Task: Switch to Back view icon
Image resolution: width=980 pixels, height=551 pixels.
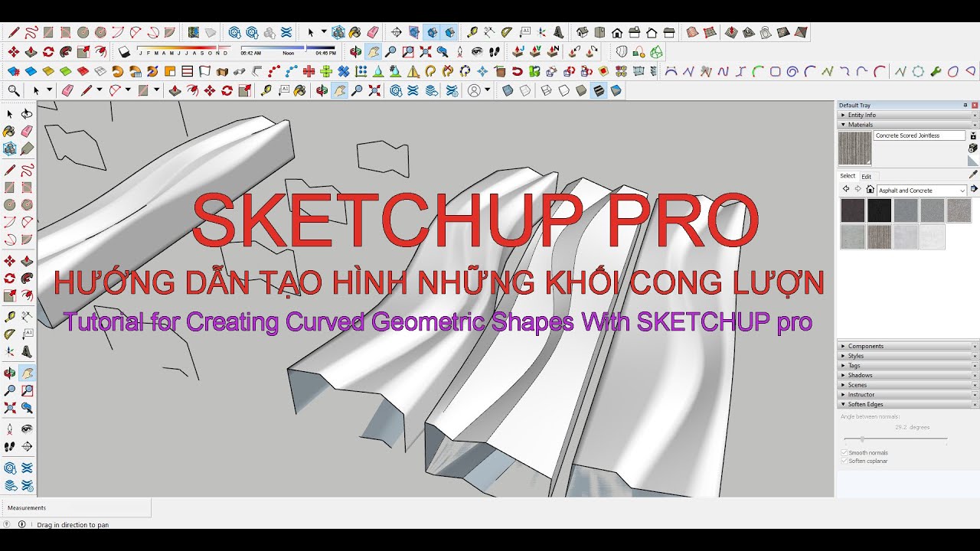Action: tap(652, 32)
